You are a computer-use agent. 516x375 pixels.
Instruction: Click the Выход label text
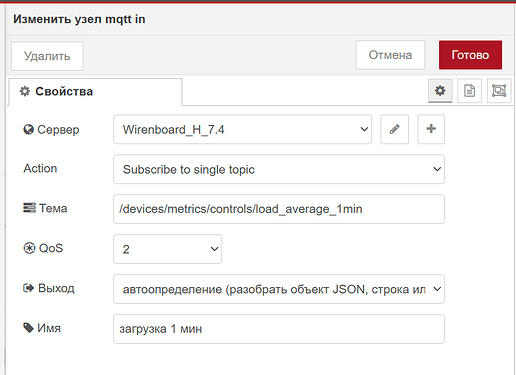(56, 288)
